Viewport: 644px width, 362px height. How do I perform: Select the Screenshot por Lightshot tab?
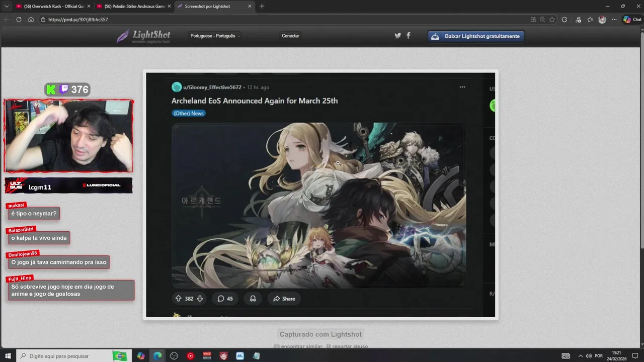click(x=214, y=6)
